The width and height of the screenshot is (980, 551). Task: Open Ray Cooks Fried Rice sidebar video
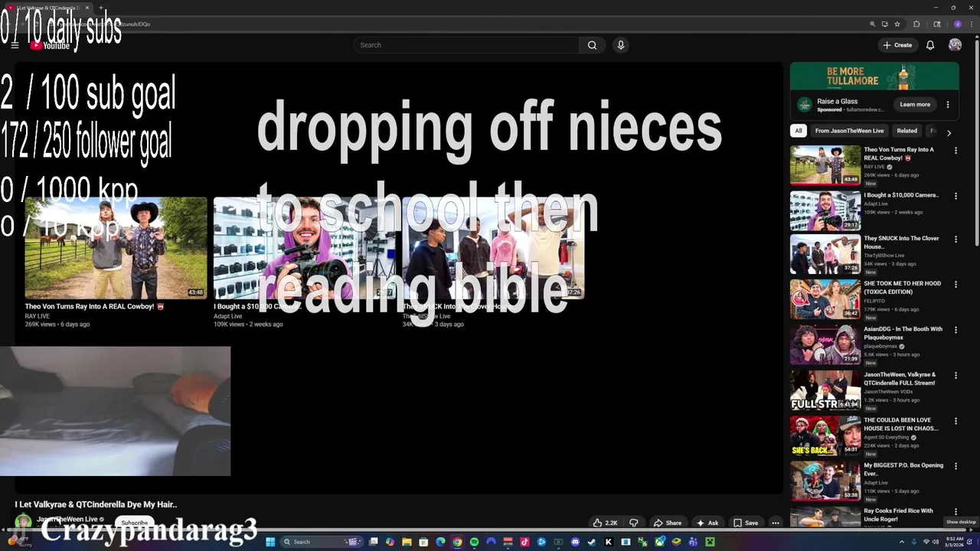[x=899, y=514]
